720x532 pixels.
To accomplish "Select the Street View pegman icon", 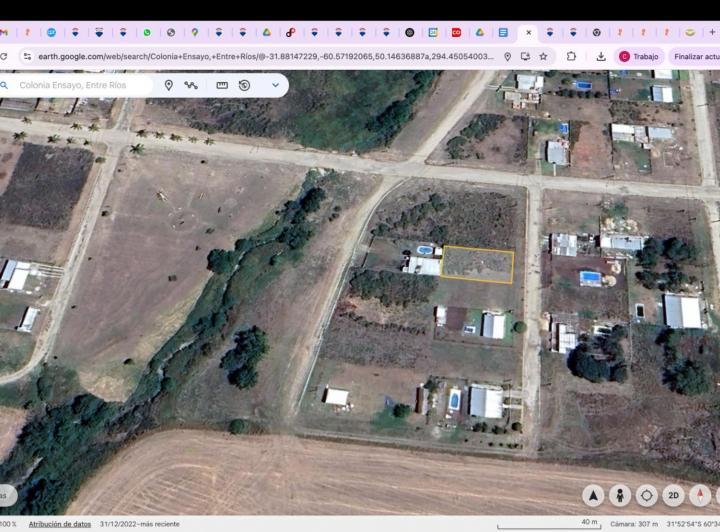I will (x=620, y=496).
